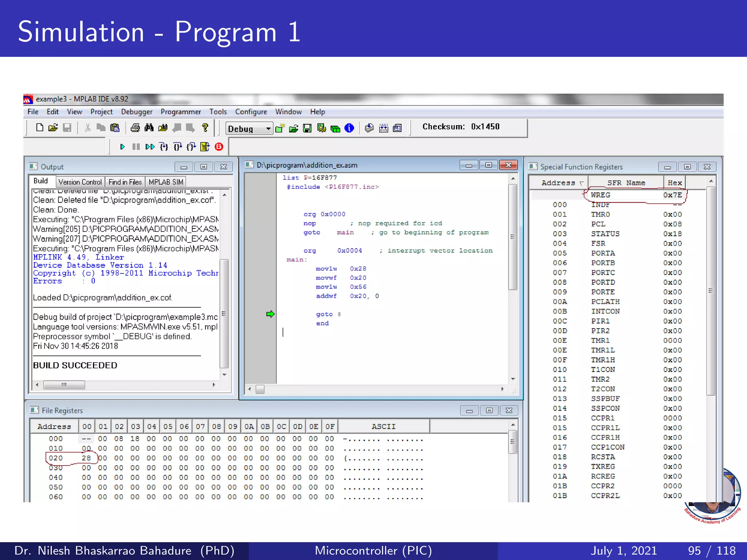Click the Animate double-arrow icon
747x560 pixels.
pyautogui.click(x=150, y=147)
